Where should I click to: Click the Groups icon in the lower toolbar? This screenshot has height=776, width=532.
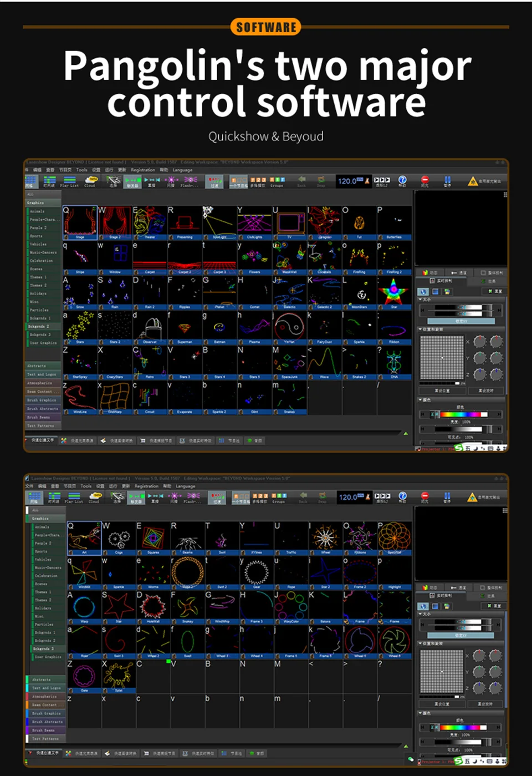(x=279, y=497)
